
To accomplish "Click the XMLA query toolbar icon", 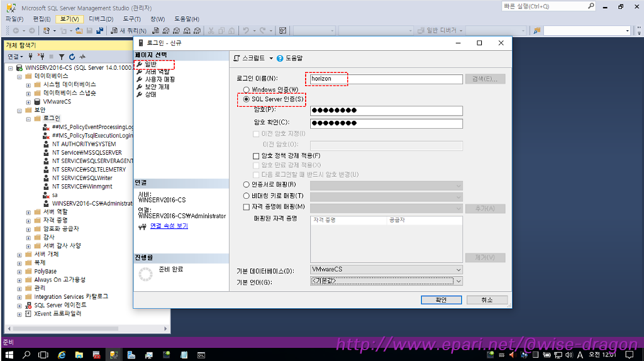I will tap(187, 30).
